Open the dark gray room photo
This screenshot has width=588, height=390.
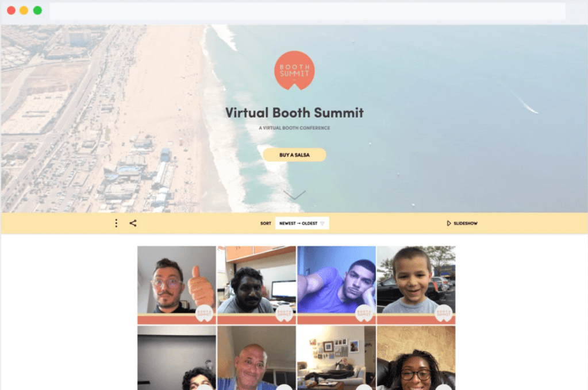pos(176,358)
